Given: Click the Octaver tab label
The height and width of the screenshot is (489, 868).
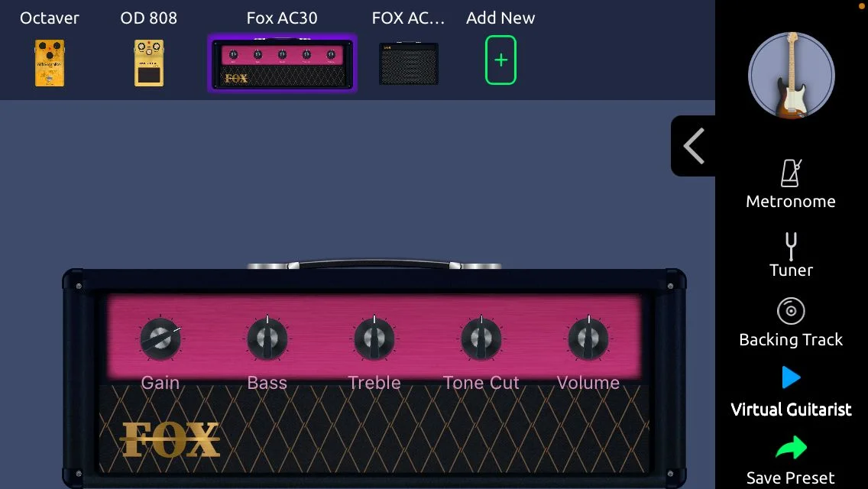Looking at the screenshot, I should (x=49, y=18).
